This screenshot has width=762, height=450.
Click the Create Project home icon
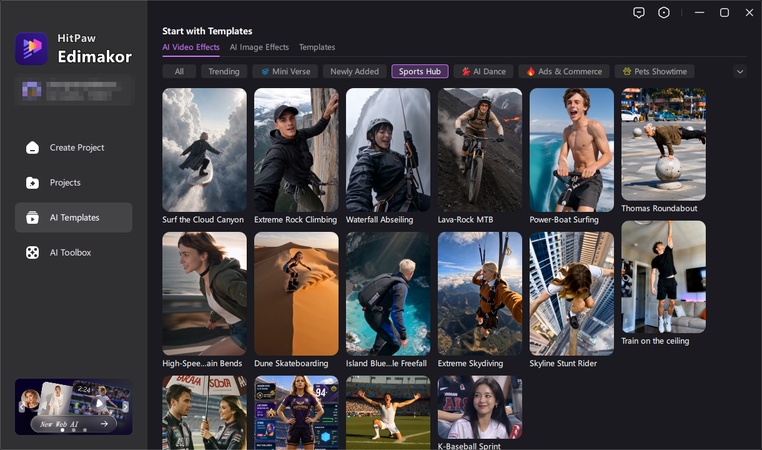click(x=33, y=148)
